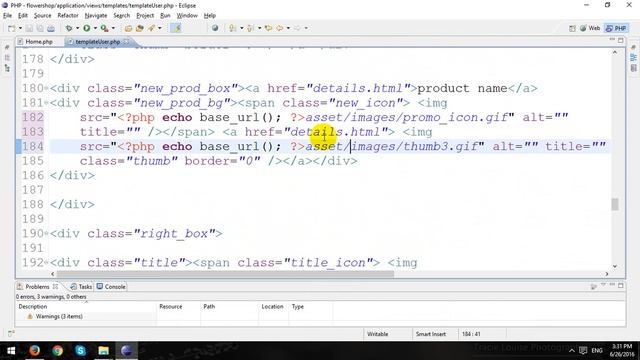
Task: Click line number 184 in gutter
Action: [x=33, y=147]
